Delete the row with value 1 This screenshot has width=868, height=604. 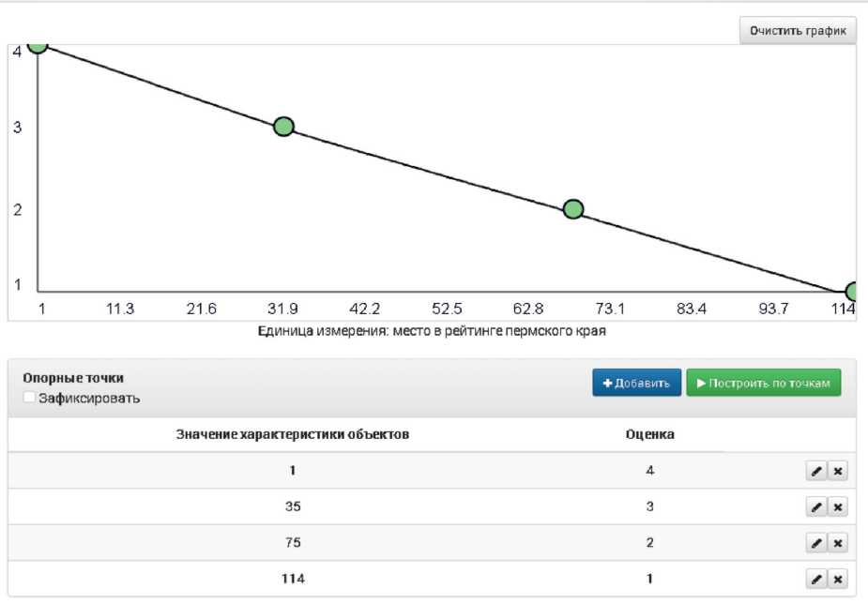coord(838,471)
